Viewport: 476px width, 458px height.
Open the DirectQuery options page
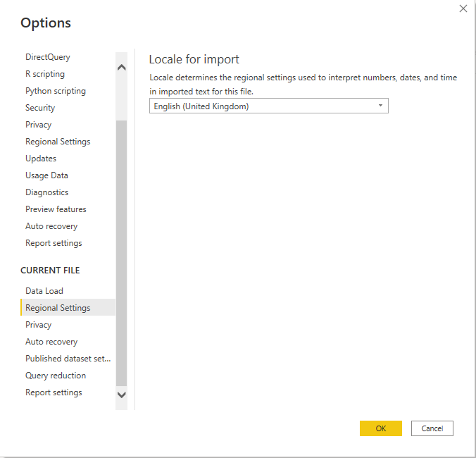(48, 57)
